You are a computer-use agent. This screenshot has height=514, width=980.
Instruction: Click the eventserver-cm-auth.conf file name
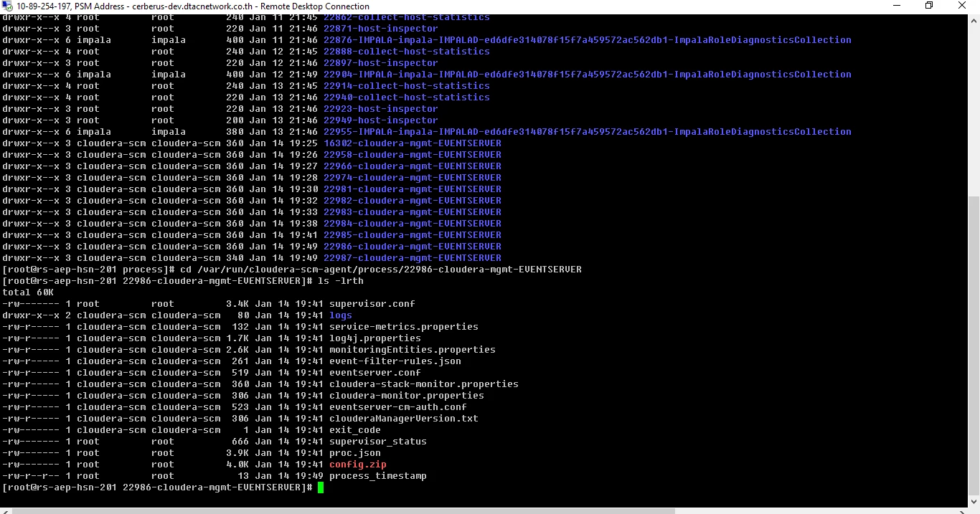[x=398, y=407]
